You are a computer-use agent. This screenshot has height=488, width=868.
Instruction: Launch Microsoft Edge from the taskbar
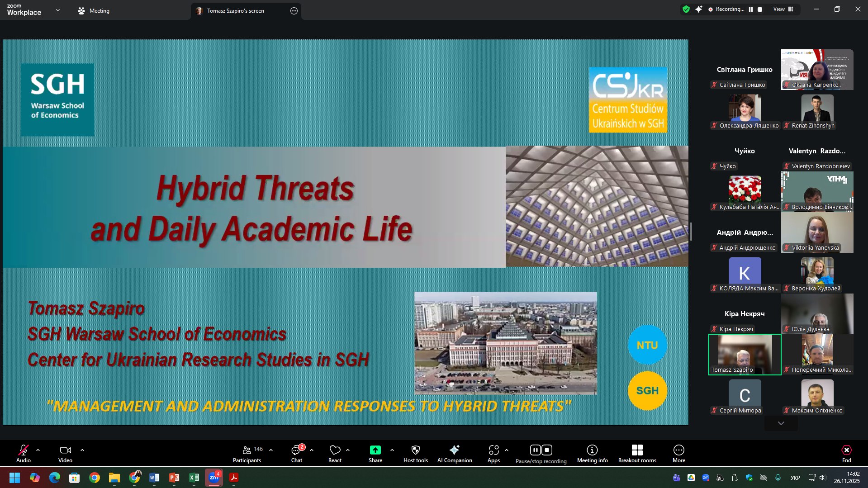click(x=55, y=478)
